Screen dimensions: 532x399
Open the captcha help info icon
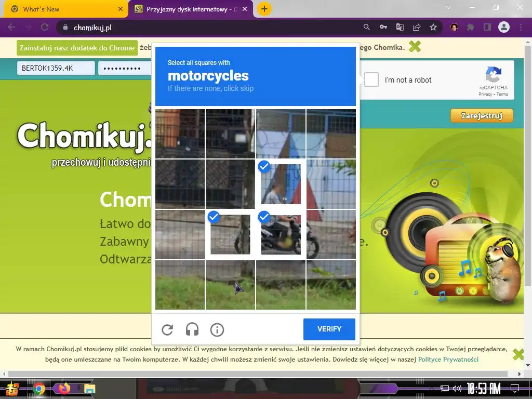pos(217,329)
